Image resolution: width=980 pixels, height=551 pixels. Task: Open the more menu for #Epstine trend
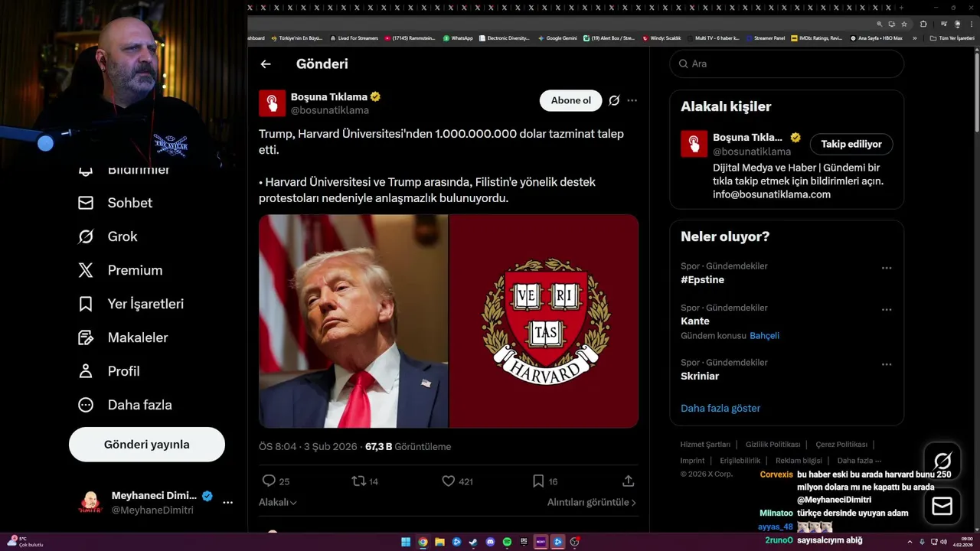887,268
